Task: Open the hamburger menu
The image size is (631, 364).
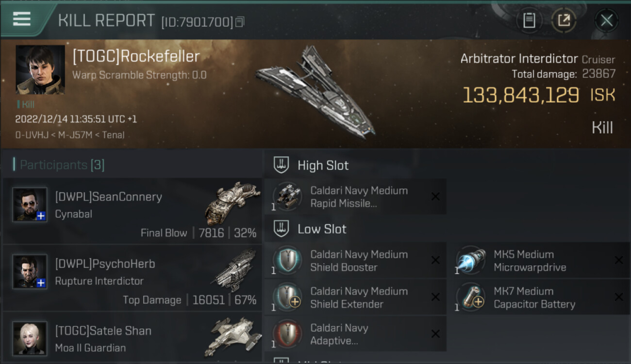Action: (22, 19)
